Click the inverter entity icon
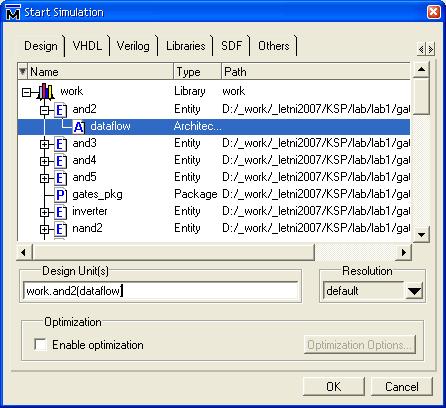 pos(60,212)
